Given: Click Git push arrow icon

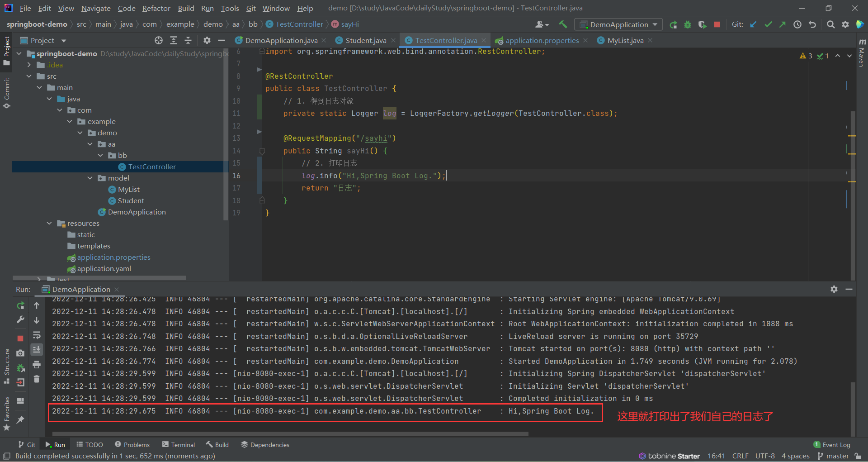Looking at the screenshot, I should tap(783, 24).
